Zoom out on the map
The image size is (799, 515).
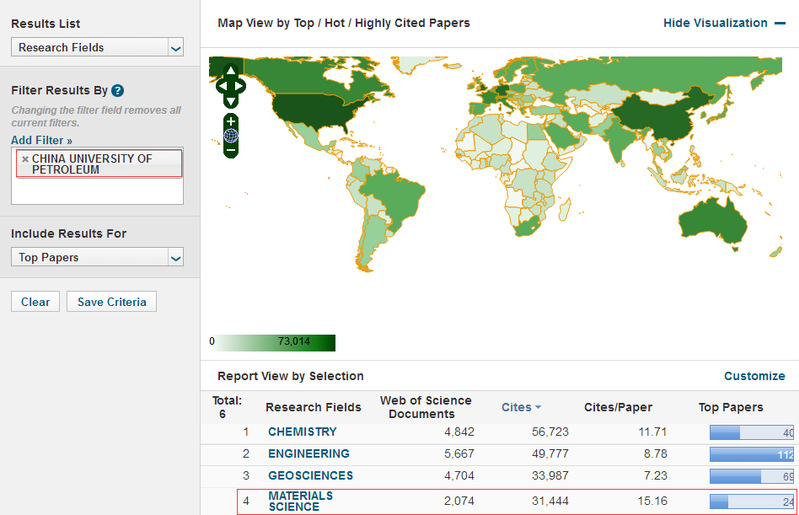pos(231,150)
